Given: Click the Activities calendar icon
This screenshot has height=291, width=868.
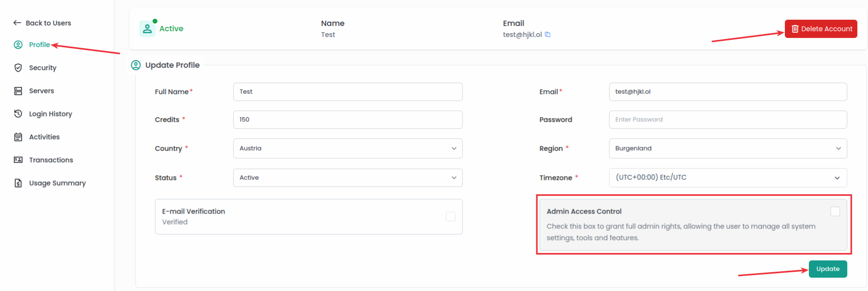Looking at the screenshot, I should [x=18, y=137].
